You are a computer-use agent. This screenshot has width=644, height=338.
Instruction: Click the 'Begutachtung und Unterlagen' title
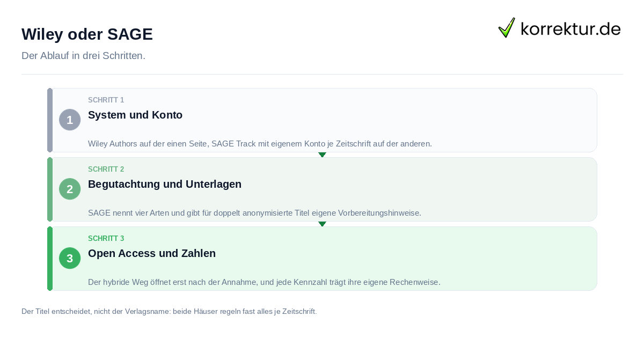pos(165,184)
